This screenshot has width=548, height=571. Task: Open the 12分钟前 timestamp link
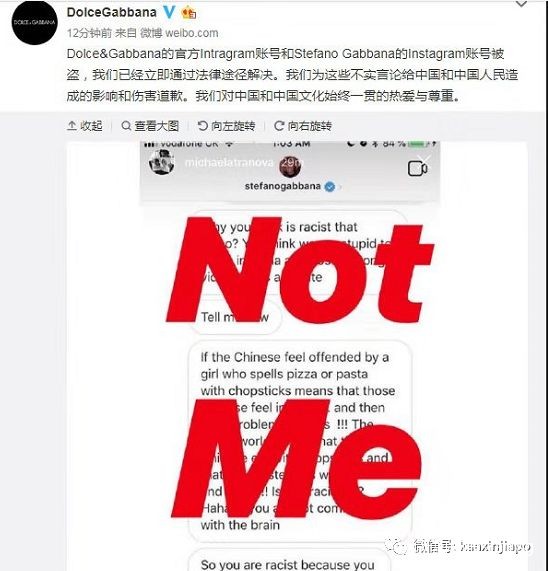[x=89, y=33]
